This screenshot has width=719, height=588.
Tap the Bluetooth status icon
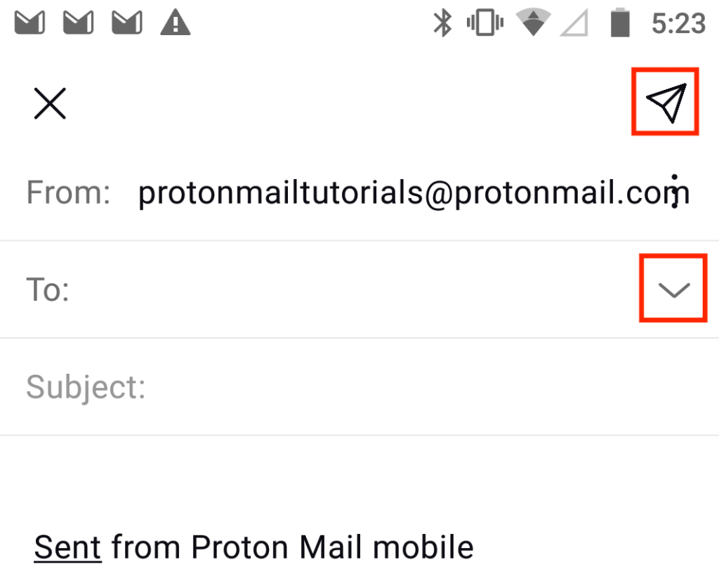coord(442,23)
